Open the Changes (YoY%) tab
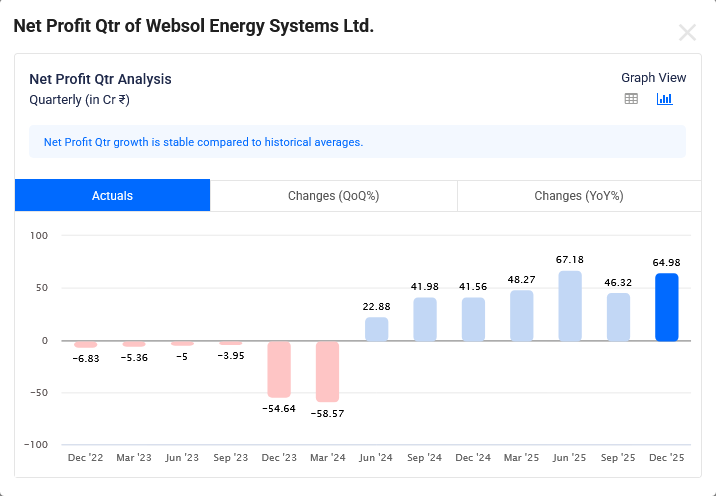Image resolution: width=716 pixels, height=496 pixels. click(x=579, y=195)
